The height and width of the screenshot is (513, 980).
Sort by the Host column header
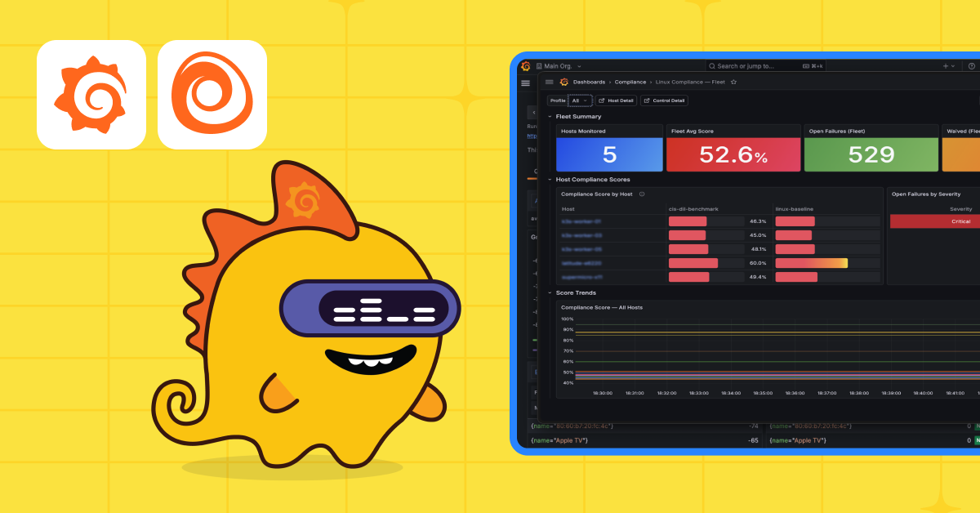[x=568, y=209]
